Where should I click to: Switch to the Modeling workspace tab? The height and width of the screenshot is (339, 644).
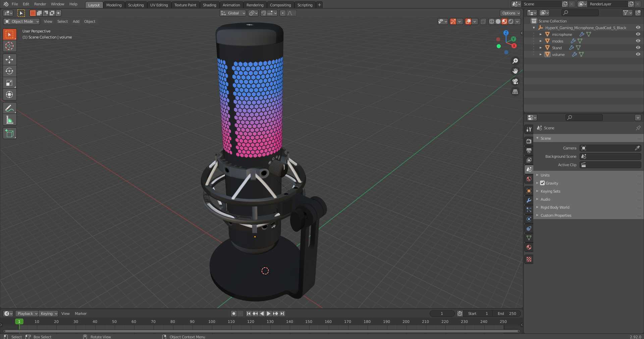(x=114, y=5)
